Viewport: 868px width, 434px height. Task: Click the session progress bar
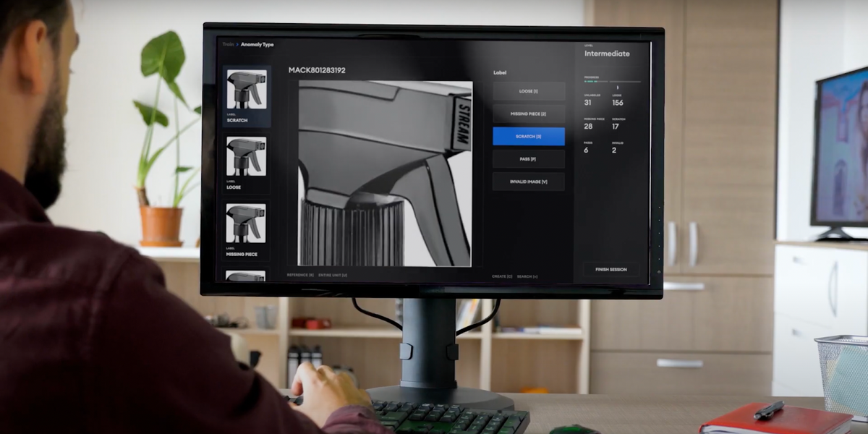click(x=611, y=82)
